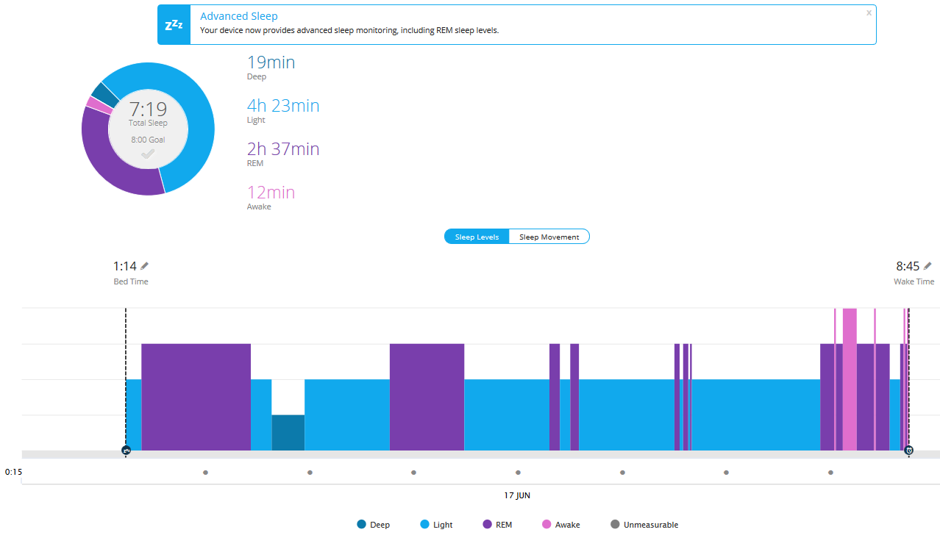Toggle the REM legend item
Screen dimensions: 940x560
coord(497,525)
